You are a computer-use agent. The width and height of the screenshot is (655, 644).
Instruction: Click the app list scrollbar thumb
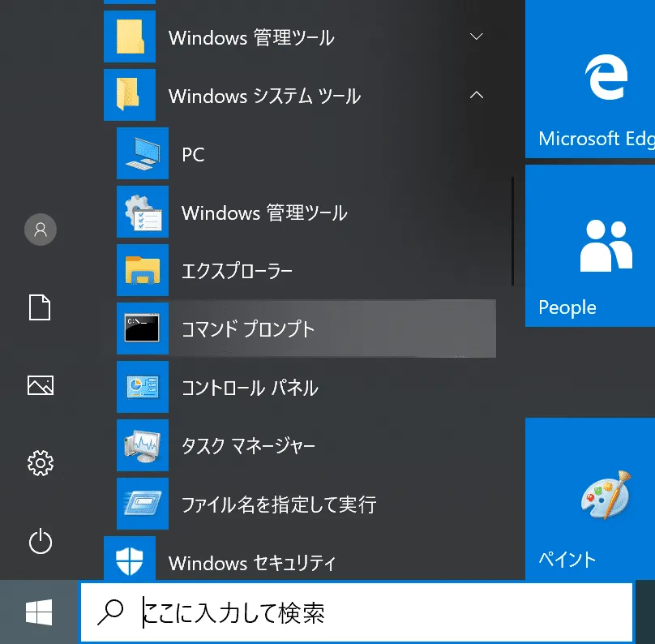[x=512, y=231]
